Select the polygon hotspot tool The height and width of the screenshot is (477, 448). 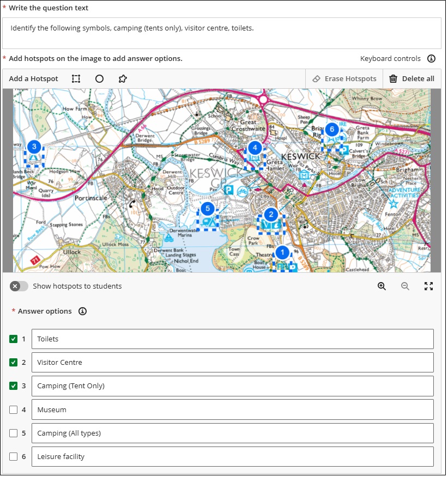[123, 79]
